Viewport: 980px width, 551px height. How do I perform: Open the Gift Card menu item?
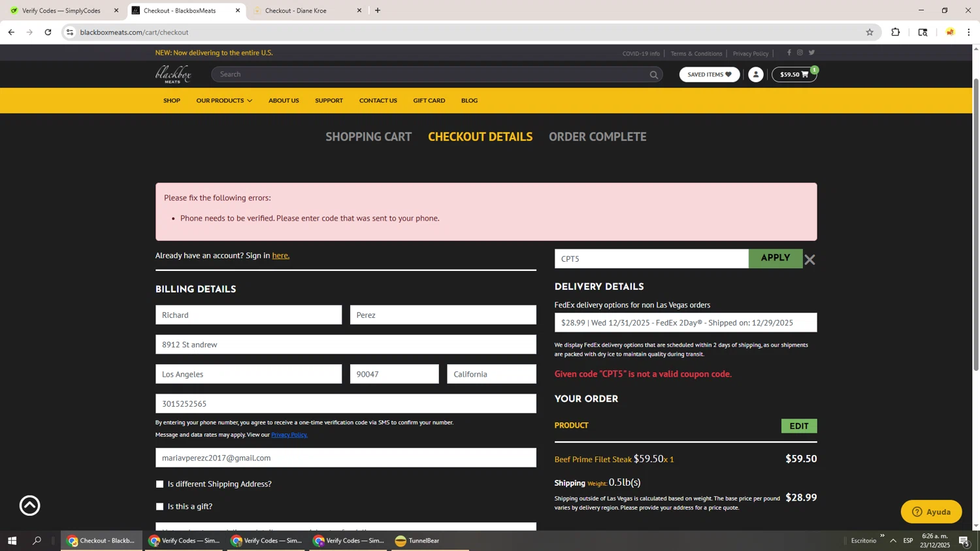click(429, 101)
